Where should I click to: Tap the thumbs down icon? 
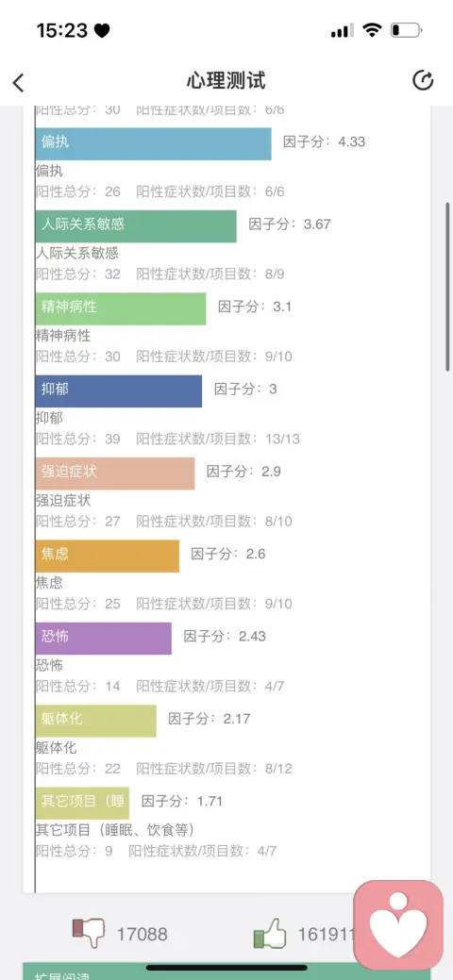88,933
